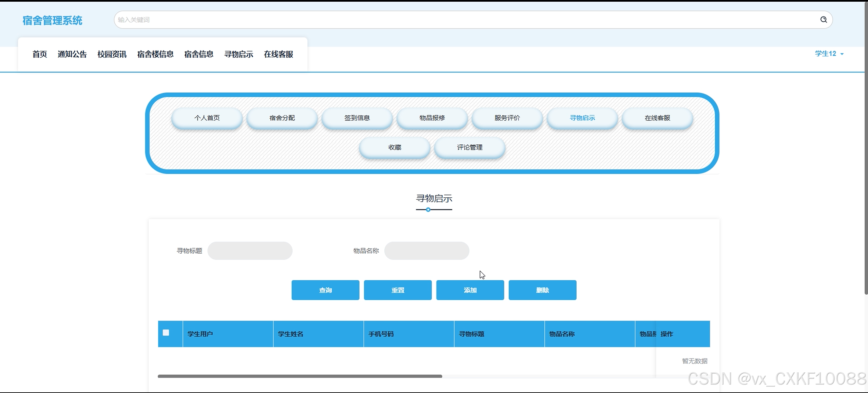Click the table's horizontal scrollbar
This screenshot has width=868, height=393.
(300, 376)
